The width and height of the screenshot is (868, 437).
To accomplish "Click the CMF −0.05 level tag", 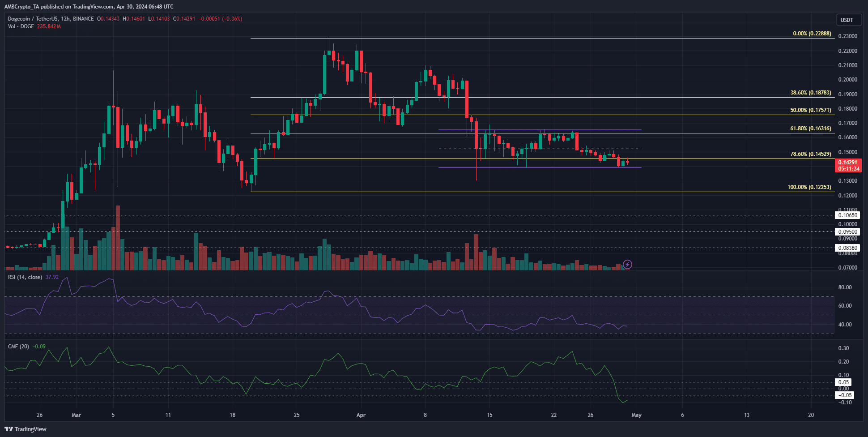I will (x=845, y=395).
